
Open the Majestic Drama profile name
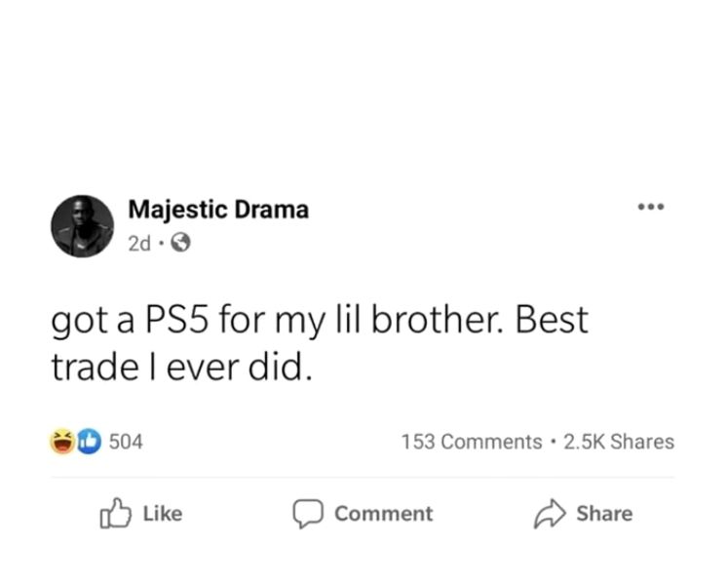pyautogui.click(x=218, y=209)
